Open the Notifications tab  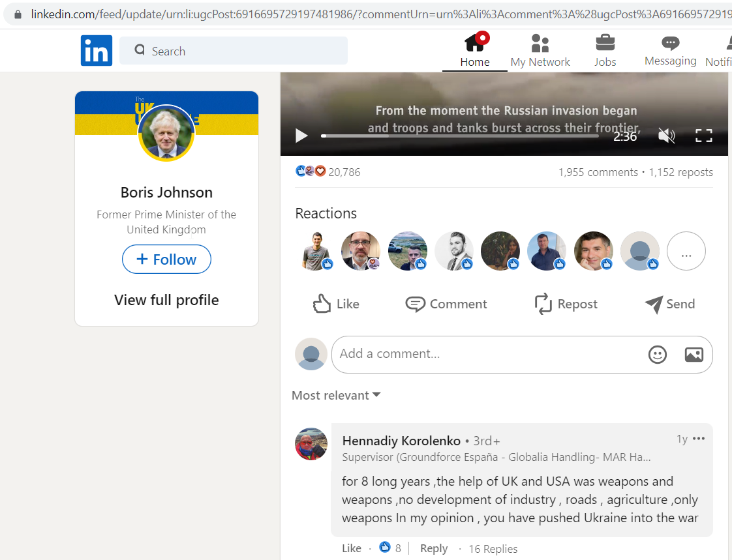click(x=719, y=50)
